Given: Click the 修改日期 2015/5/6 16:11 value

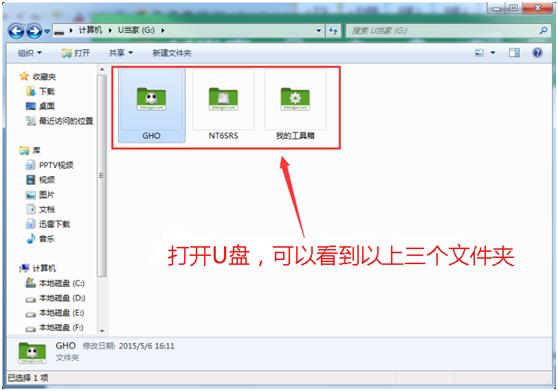Looking at the screenshot, I should [x=147, y=346].
